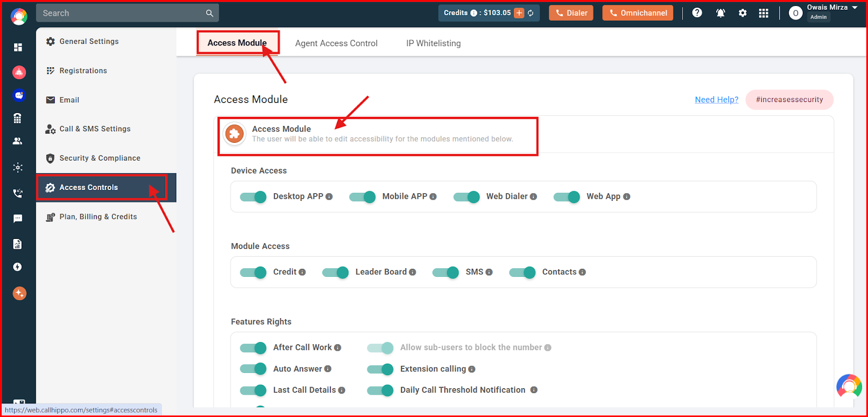
Task: Click in the Search field
Action: [127, 13]
